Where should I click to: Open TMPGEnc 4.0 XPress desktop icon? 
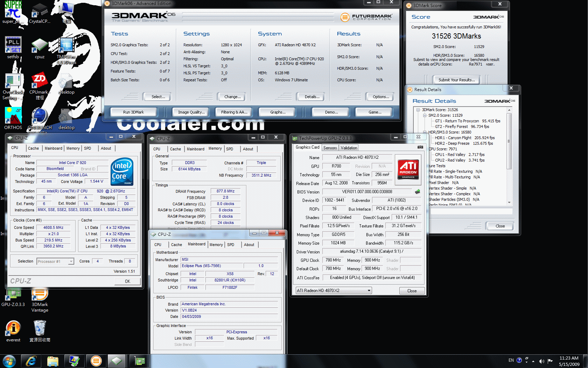pos(66,51)
